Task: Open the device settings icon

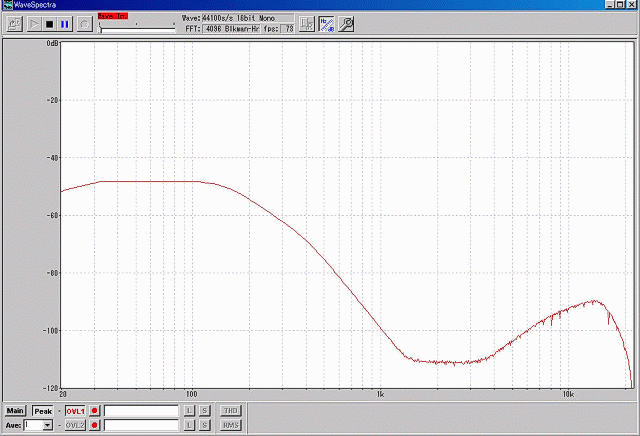Action: click(x=307, y=23)
